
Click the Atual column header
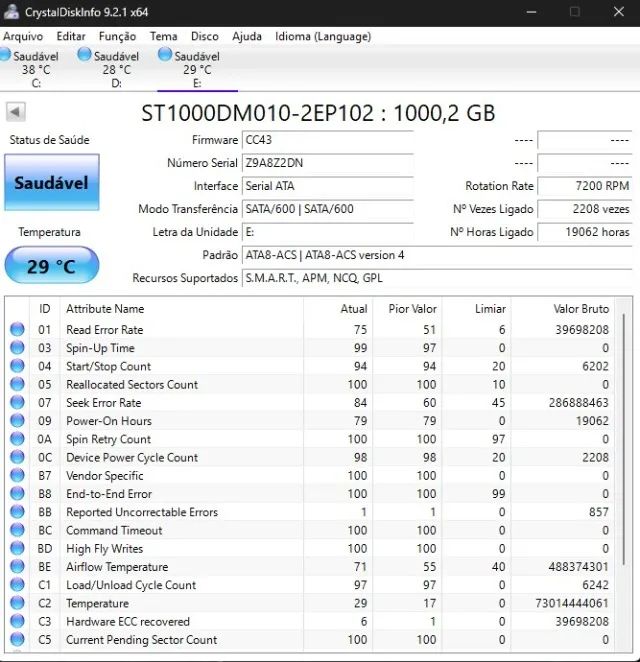338,309
